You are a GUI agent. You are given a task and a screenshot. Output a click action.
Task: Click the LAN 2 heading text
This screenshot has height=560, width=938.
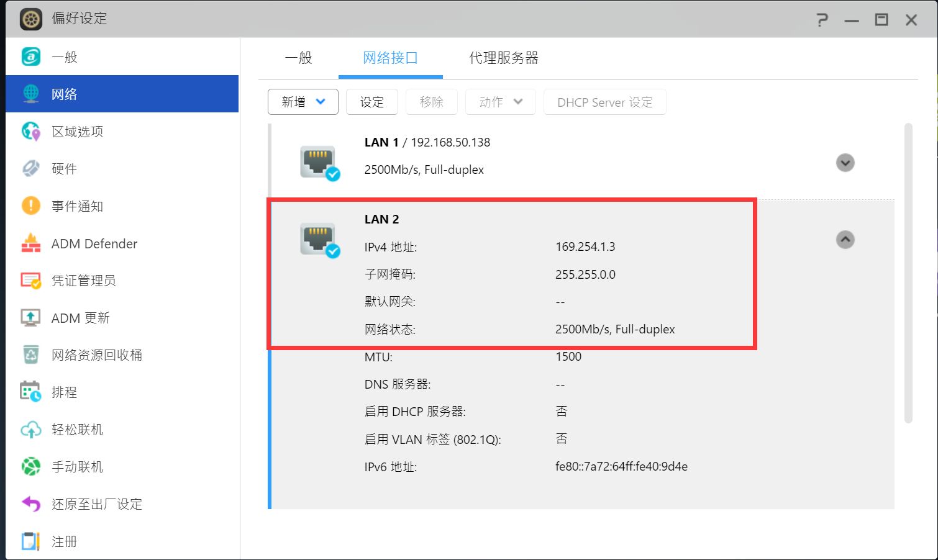point(381,219)
